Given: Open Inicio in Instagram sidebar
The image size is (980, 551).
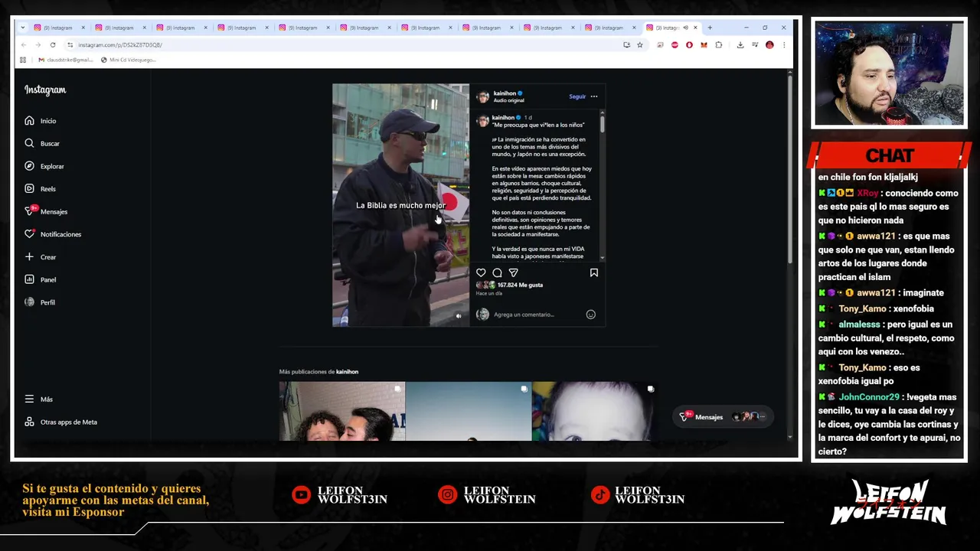Looking at the screenshot, I should (x=40, y=121).
